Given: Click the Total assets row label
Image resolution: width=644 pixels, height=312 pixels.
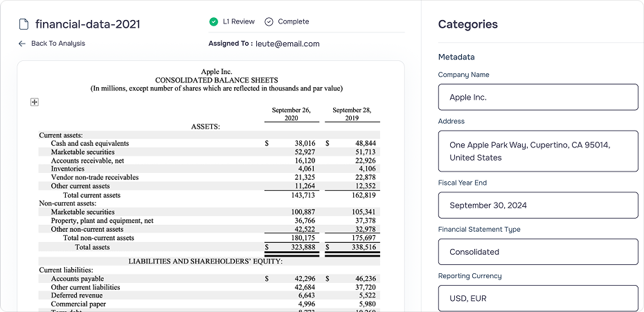Looking at the screenshot, I should click(92, 247).
